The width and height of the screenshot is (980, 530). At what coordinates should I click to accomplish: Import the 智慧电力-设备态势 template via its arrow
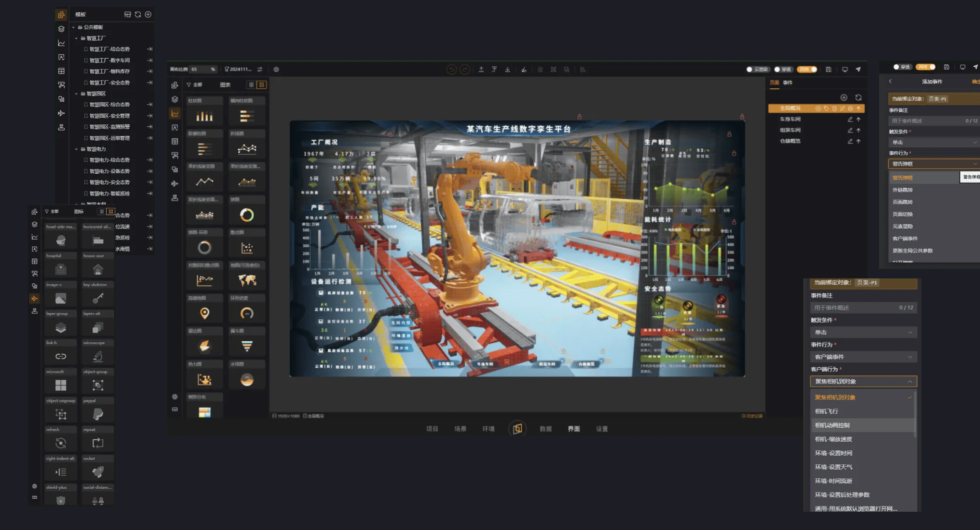pyautogui.click(x=149, y=171)
